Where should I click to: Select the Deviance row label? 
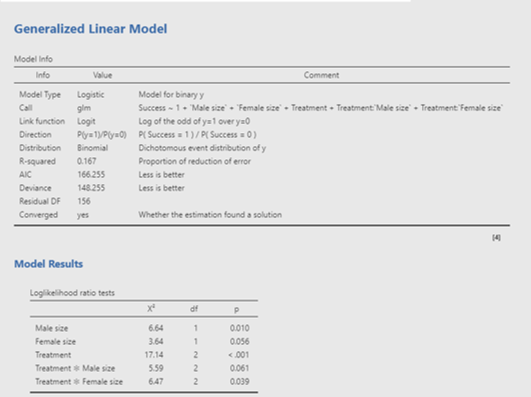coord(35,188)
